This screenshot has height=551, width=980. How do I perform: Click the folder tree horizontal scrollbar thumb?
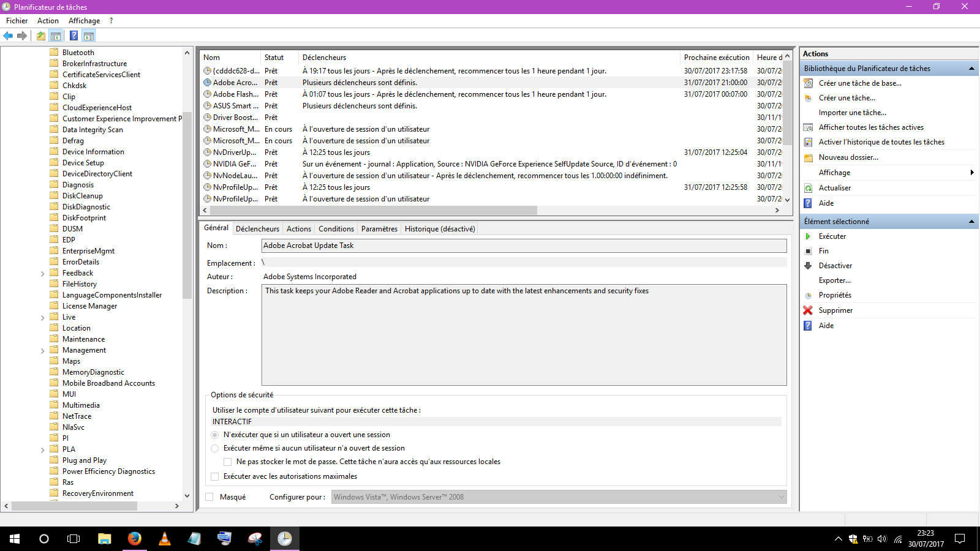(74, 506)
